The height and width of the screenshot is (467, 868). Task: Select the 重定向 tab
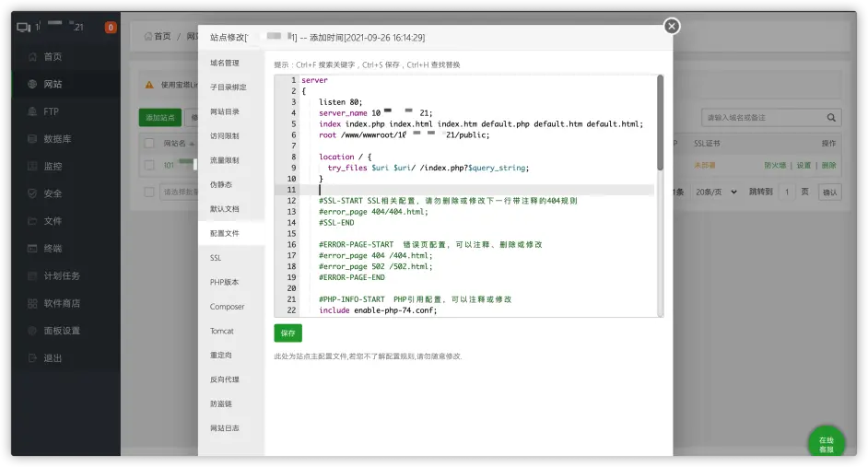coord(221,356)
